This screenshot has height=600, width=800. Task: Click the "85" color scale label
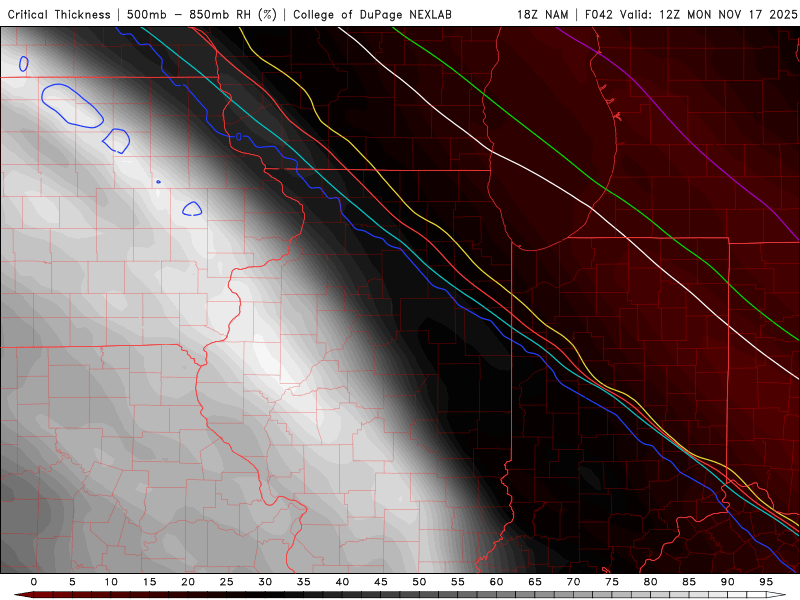click(689, 582)
